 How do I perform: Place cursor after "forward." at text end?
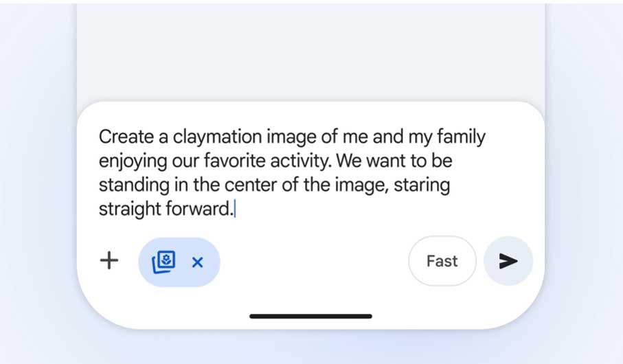(234, 209)
